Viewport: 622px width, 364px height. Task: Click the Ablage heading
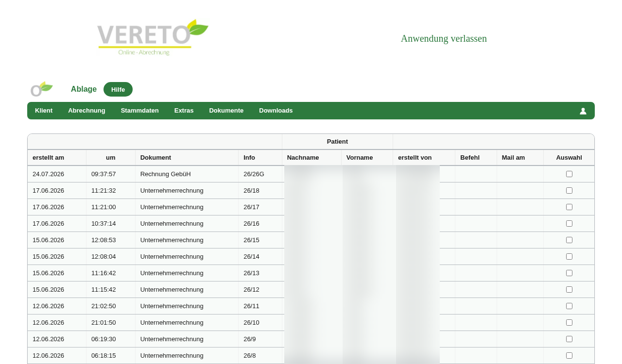pos(84,89)
